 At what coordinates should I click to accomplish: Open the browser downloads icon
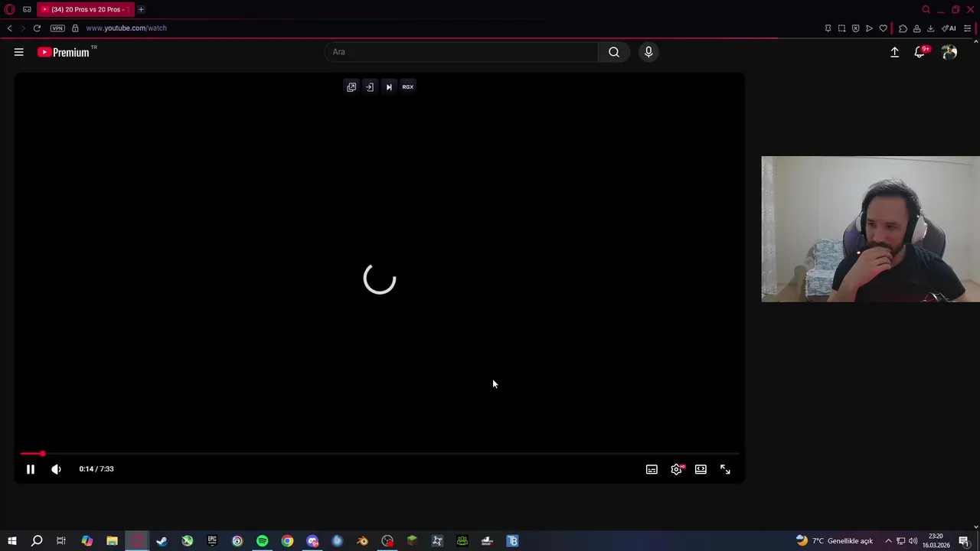click(930, 28)
